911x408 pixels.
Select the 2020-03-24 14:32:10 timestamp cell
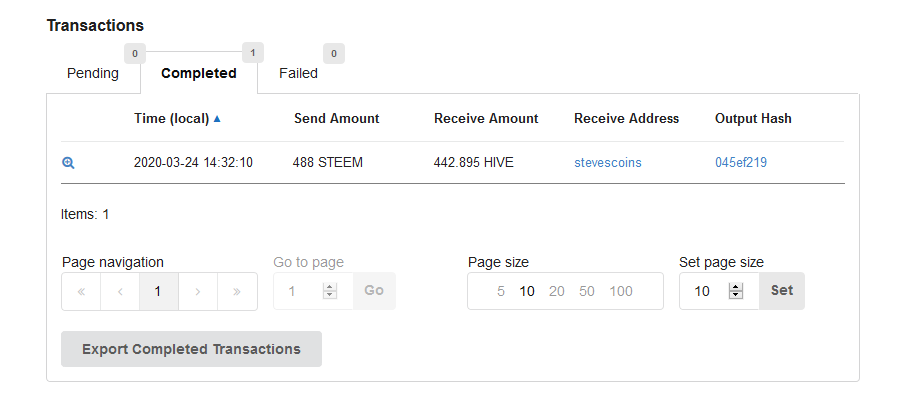pyautogui.click(x=193, y=163)
